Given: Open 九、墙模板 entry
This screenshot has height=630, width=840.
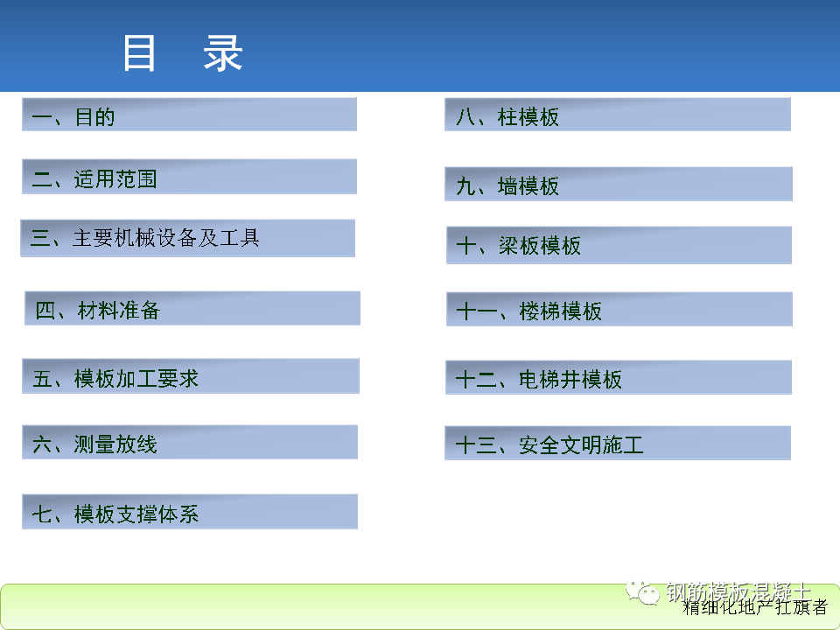Looking at the screenshot, I should pyautogui.click(x=619, y=184).
